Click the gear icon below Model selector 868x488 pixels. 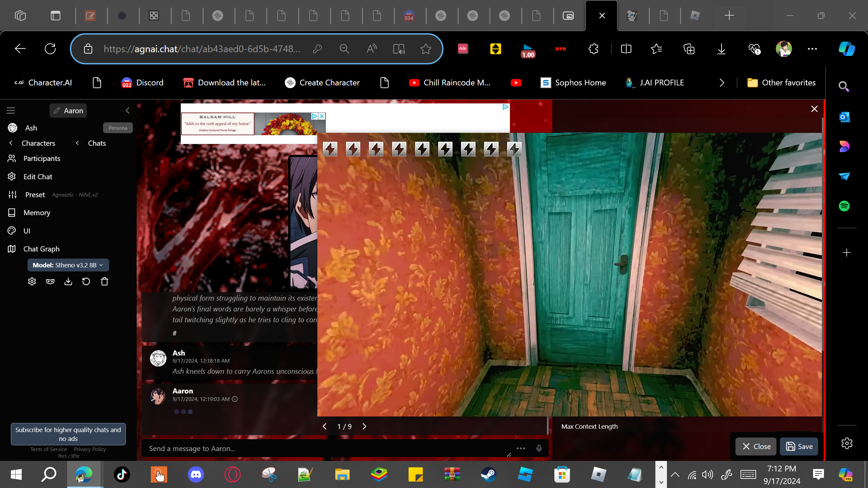pyautogui.click(x=32, y=282)
